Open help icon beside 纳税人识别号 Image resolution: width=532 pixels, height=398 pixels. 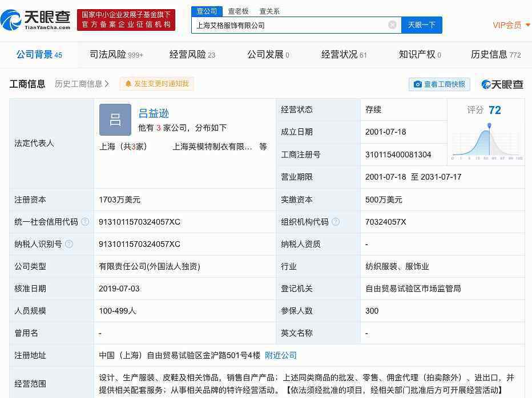click(69, 244)
